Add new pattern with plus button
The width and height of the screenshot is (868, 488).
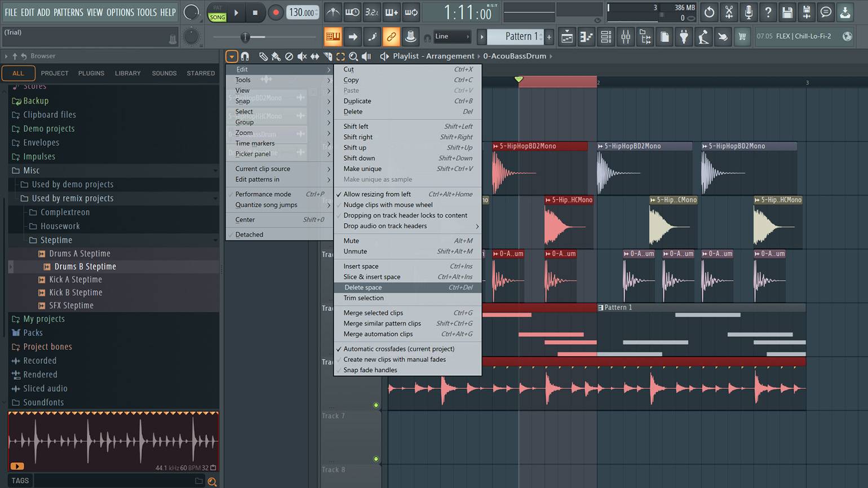549,37
